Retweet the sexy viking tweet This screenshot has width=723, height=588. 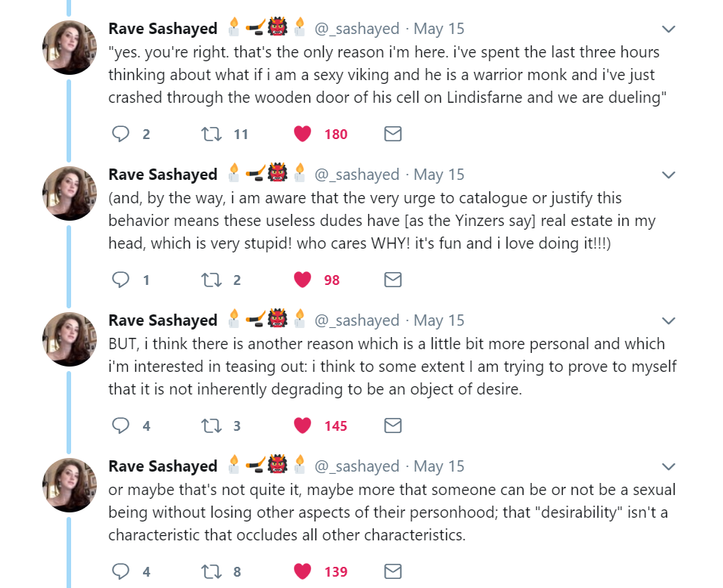(x=209, y=135)
